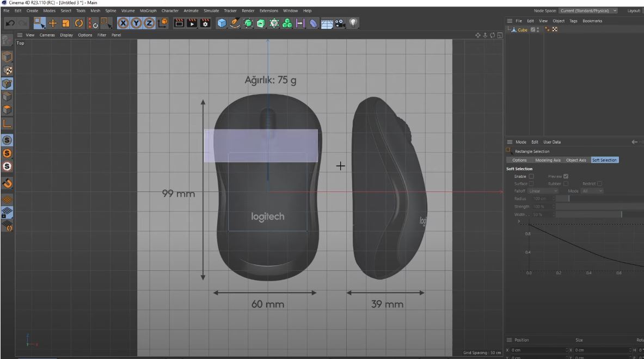The width and height of the screenshot is (644, 359).
Task: Activate the Rotate tool
Action: tap(79, 23)
